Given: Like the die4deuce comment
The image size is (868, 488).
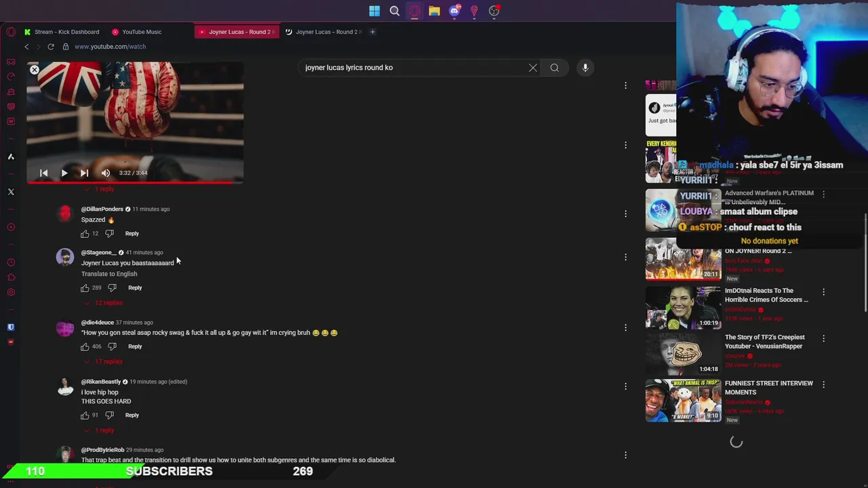Looking at the screenshot, I should click(85, 347).
